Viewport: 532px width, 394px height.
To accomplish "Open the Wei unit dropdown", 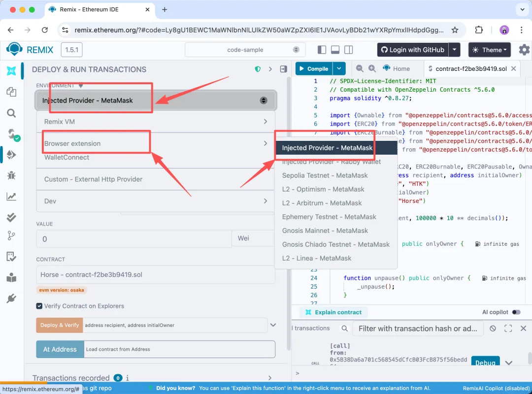I will click(x=253, y=238).
